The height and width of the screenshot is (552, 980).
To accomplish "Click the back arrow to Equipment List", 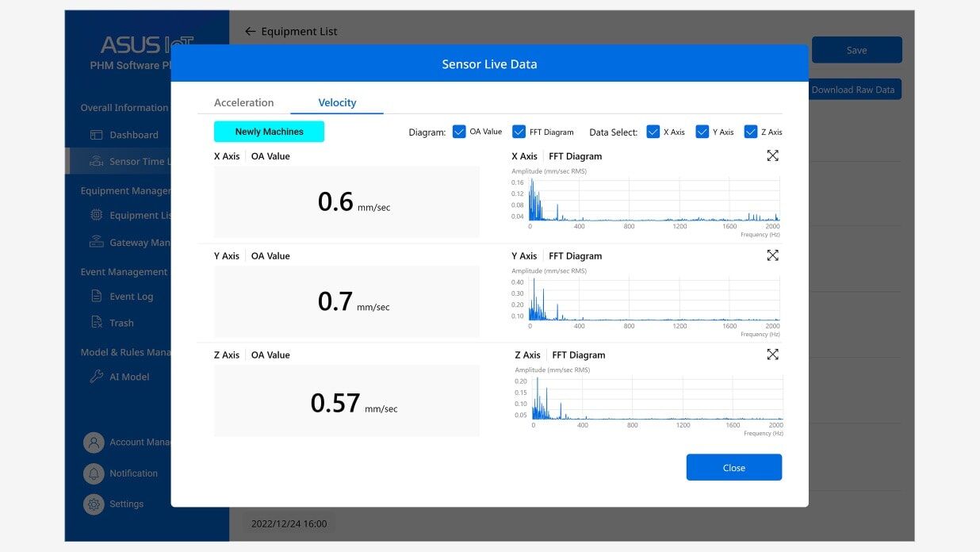I will [251, 32].
